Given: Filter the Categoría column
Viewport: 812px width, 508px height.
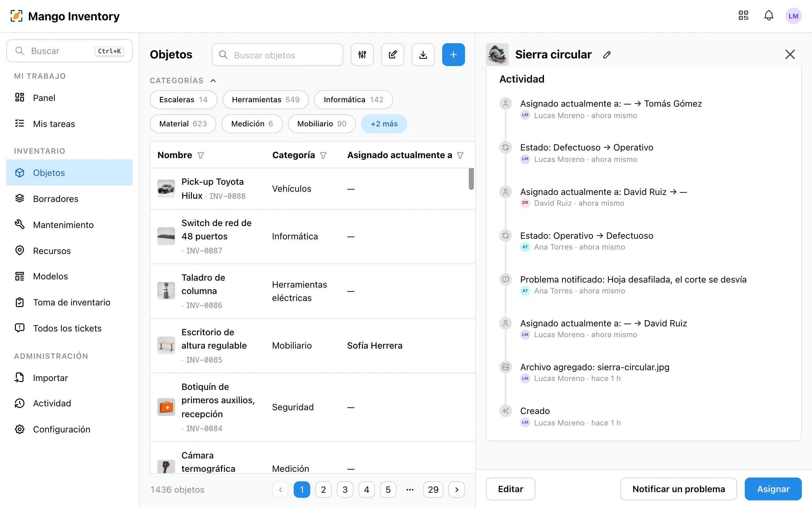Looking at the screenshot, I should click(x=323, y=155).
